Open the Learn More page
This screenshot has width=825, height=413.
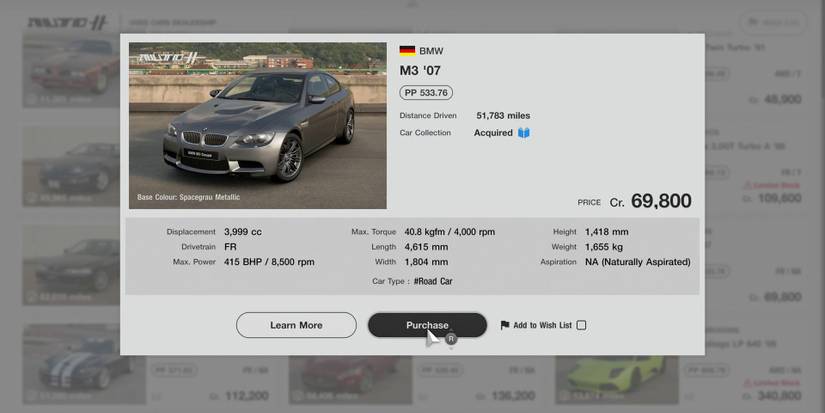pos(296,325)
